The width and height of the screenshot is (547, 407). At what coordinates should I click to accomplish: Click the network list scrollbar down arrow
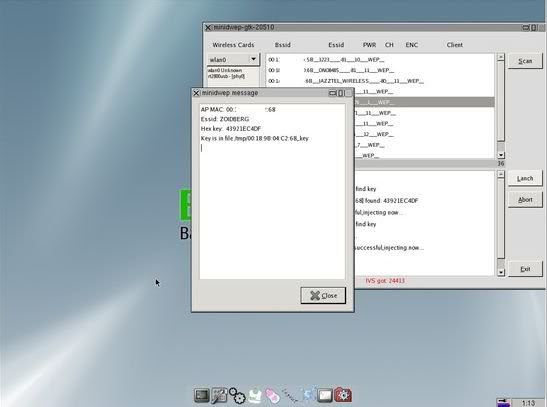click(501, 155)
